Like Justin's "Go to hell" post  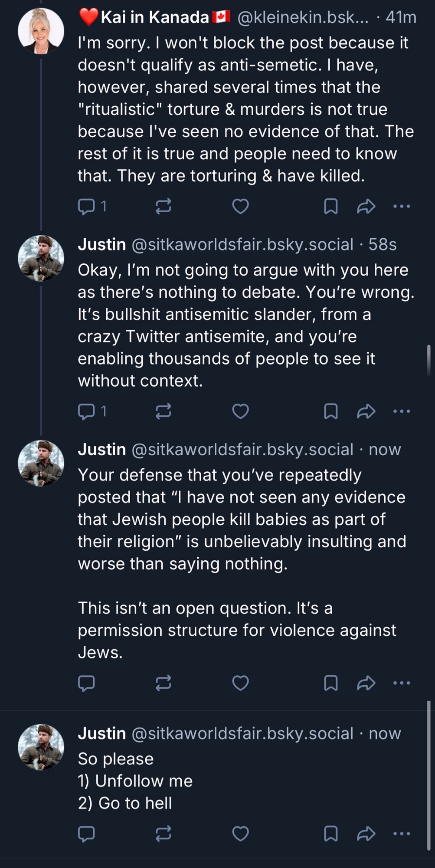240,834
